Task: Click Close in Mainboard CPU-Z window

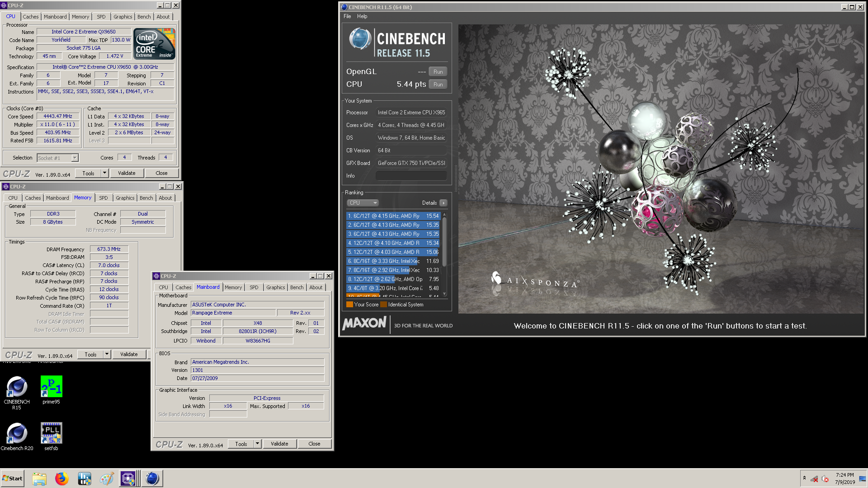Action: (314, 444)
